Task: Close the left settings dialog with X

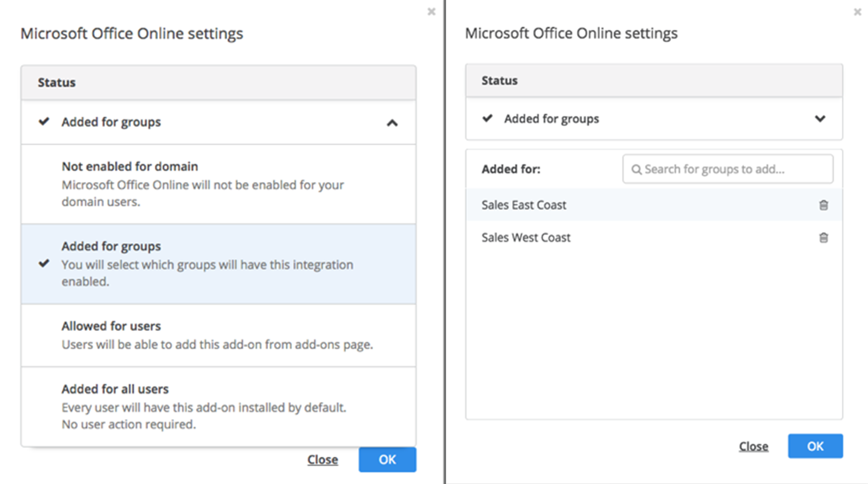Action: [431, 12]
